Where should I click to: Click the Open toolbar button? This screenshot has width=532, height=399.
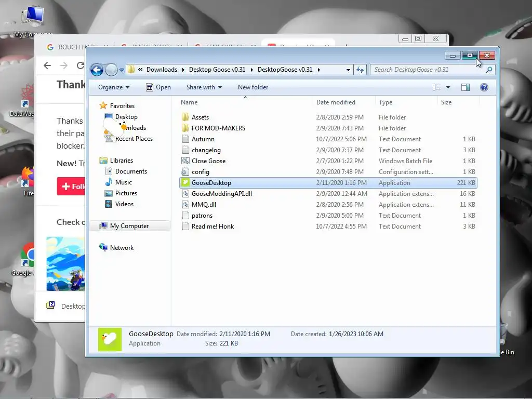(158, 87)
